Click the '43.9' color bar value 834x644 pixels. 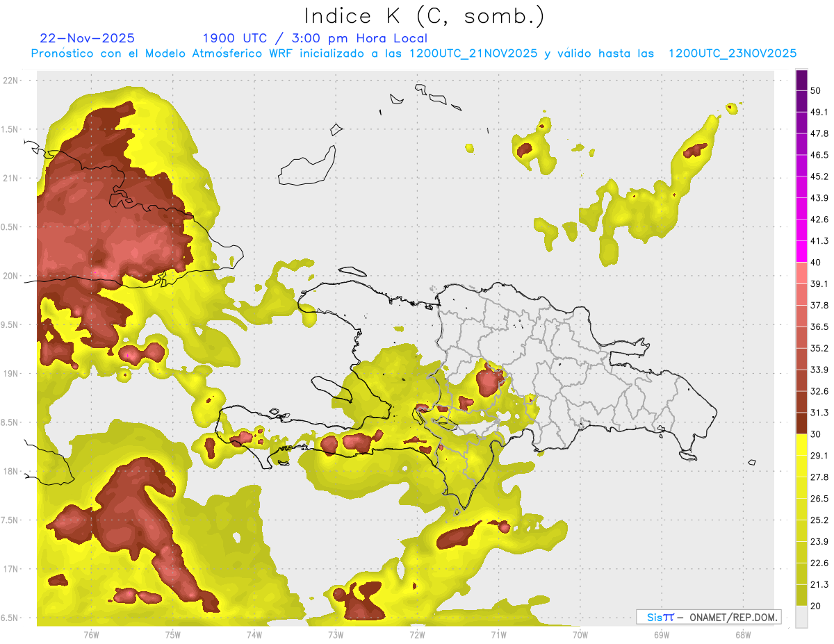coord(819,198)
